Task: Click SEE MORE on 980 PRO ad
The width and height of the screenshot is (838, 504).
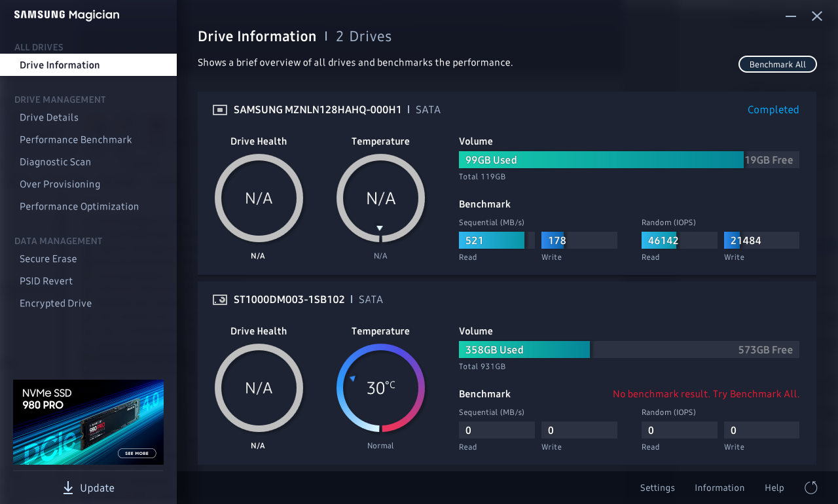Action: click(x=137, y=453)
